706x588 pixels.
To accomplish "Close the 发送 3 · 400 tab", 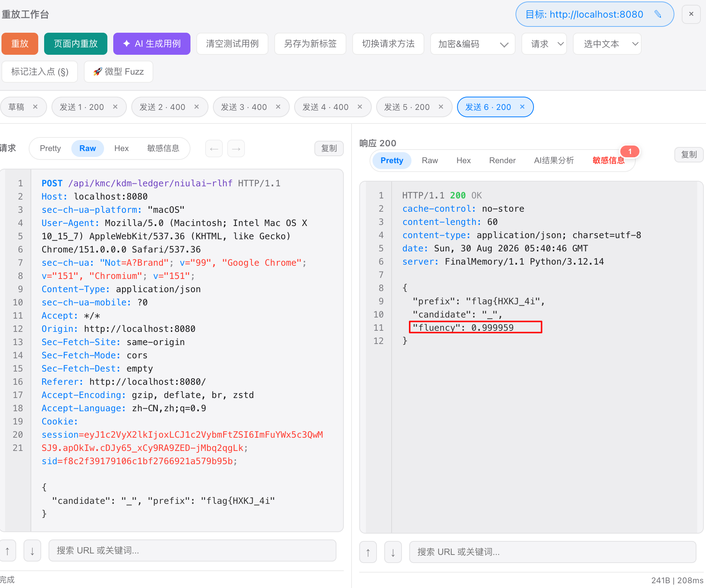I will pyautogui.click(x=278, y=107).
